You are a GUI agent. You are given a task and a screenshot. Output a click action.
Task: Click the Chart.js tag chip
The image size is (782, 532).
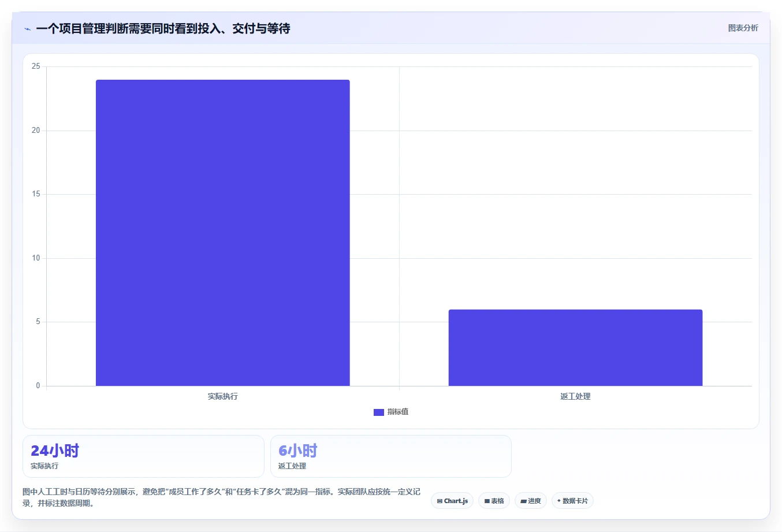coord(452,501)
